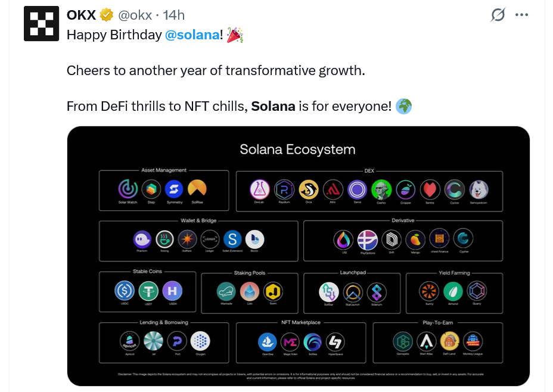Click the Grok icon on the tweet
Image resolution: width=553 pixels, height=392 pixels.
click(x=498, y=15)
